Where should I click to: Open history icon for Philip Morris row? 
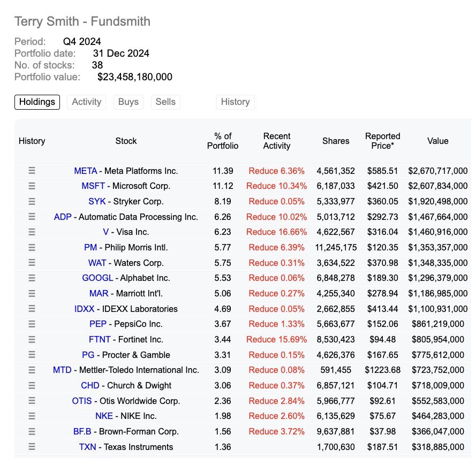[x=32, y=247]
